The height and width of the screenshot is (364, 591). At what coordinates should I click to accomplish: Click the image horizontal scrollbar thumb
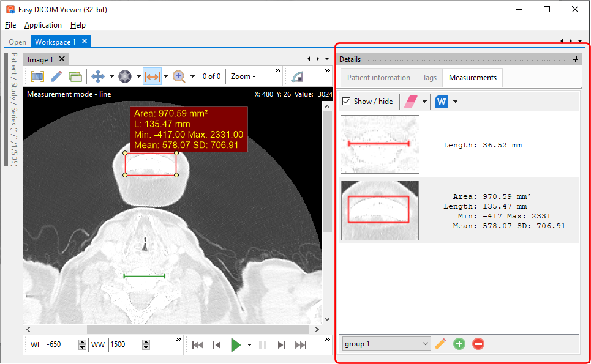tap(198, 329)
